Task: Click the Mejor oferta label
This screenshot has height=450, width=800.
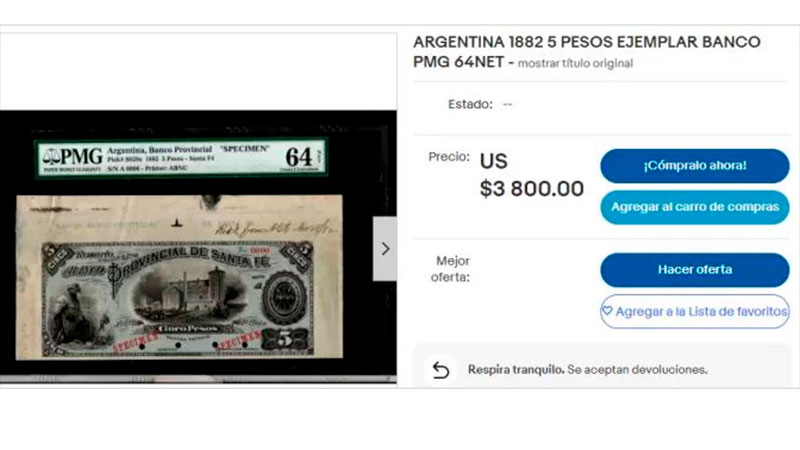Action: pos(450,269)
